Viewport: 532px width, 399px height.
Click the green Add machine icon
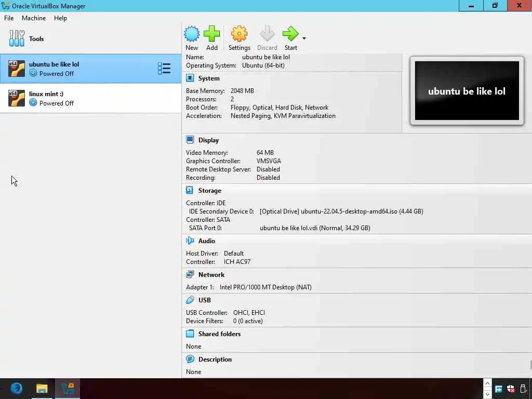[212, 34]
